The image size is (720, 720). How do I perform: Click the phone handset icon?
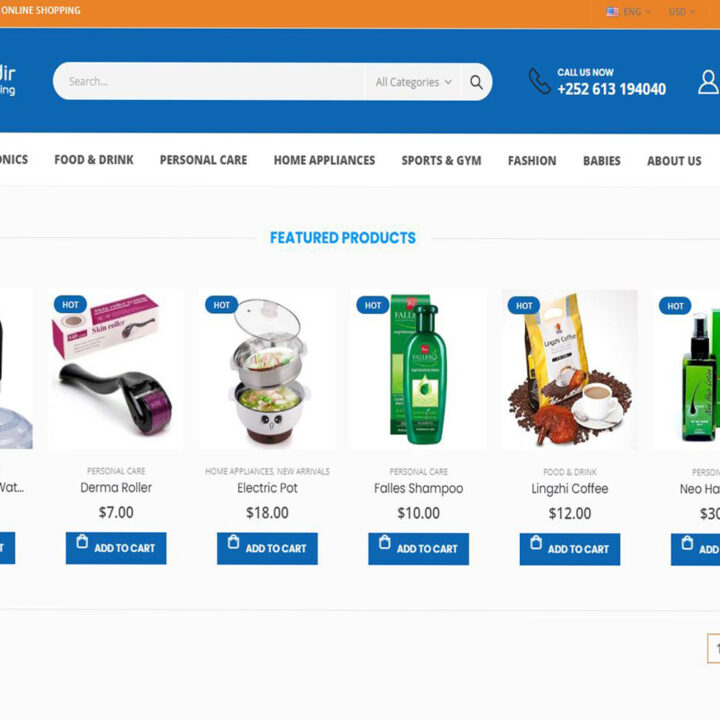coord(539,81)
